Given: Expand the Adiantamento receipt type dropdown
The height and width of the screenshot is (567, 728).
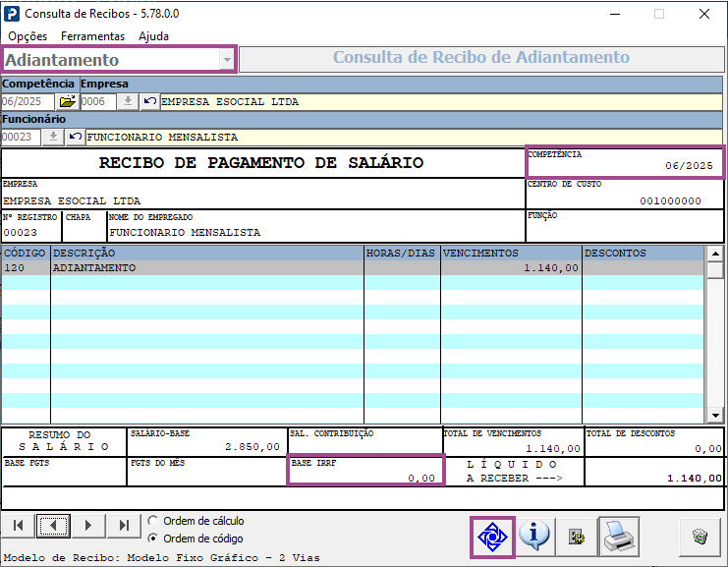Looking at the screenshot, I should pyautogui.click(x=227, y=59).
